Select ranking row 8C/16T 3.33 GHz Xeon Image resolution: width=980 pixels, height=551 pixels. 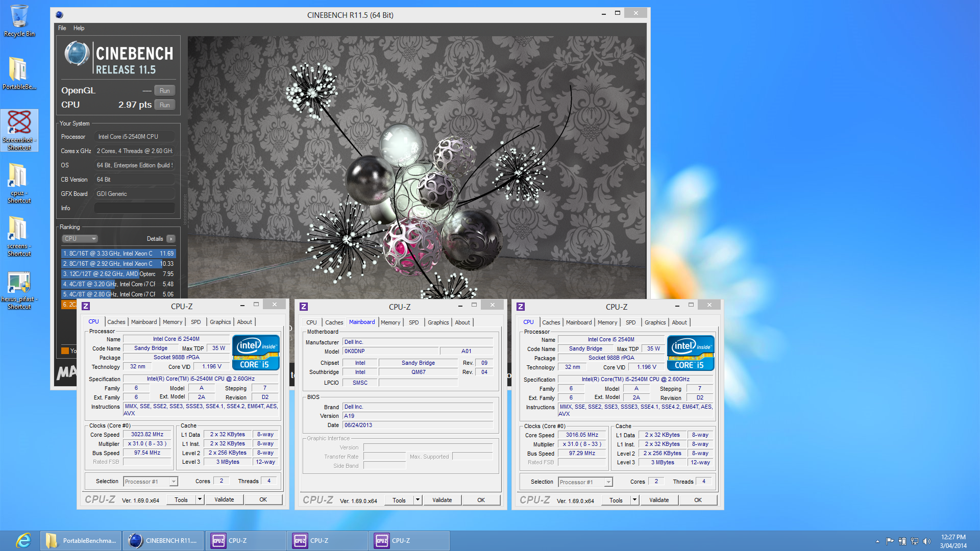tap(118, 254)
